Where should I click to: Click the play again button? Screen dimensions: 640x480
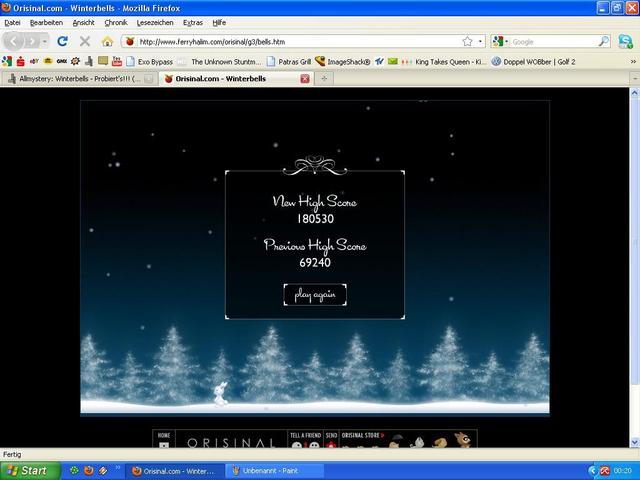pos(315,295)
